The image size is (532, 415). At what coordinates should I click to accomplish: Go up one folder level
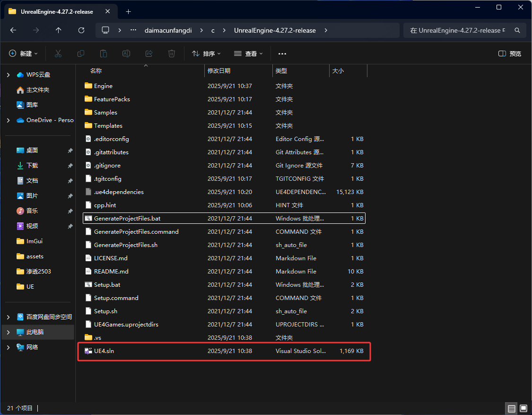[x=58, y=30]
